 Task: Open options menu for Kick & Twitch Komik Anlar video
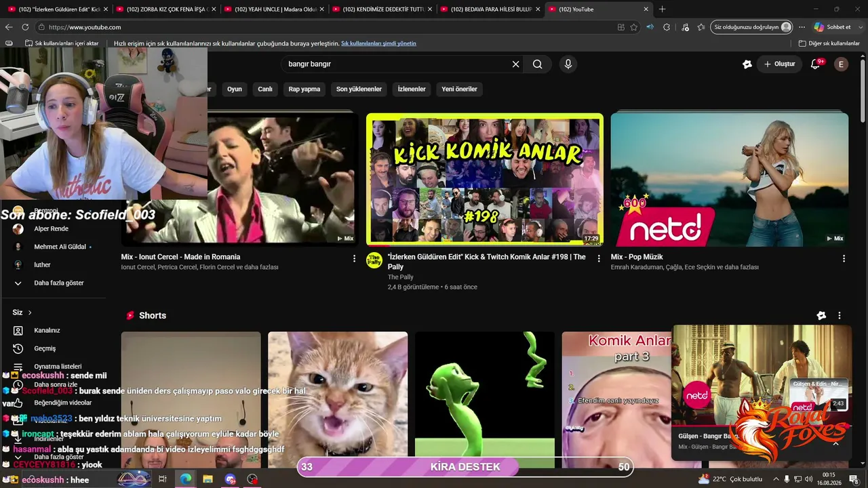pyautogui.click(x=599, y=258)
